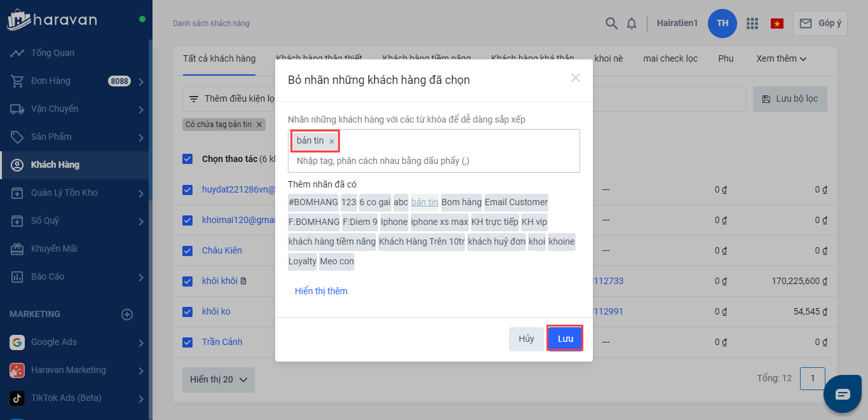
Task: Expand the Báo Cáo menu chevron
Action: click(x=140, y=277)
